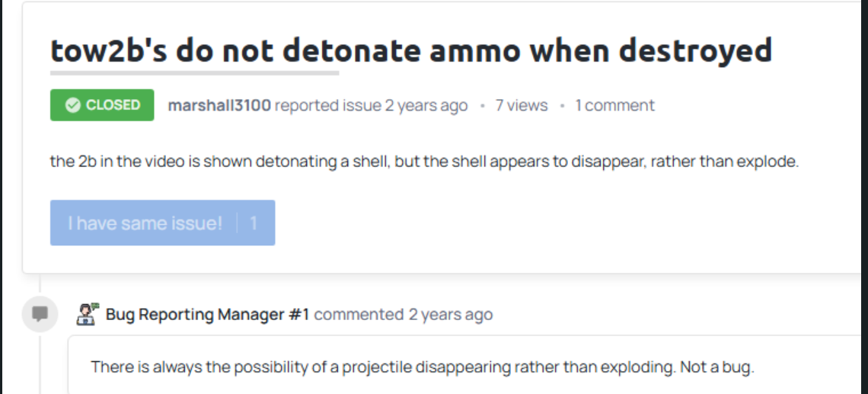Click the manager's reply text about projectiles
Image resolution: width=868 pixels, height=394 pixels.
pos(381,367)
